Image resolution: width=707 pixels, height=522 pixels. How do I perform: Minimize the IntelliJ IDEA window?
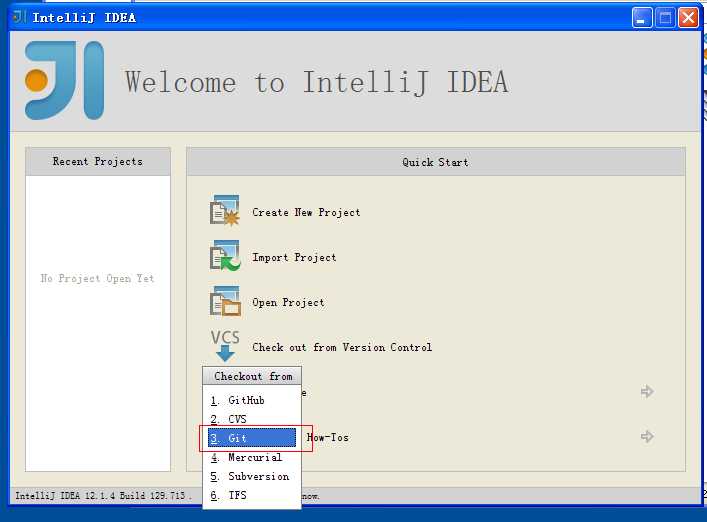click(642, 18)
